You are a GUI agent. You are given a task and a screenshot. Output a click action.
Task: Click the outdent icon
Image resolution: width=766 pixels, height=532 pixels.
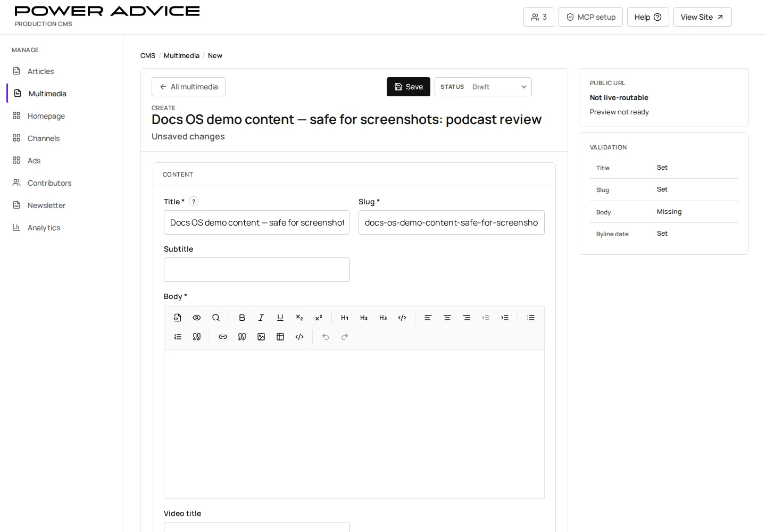tap(486, 318)
